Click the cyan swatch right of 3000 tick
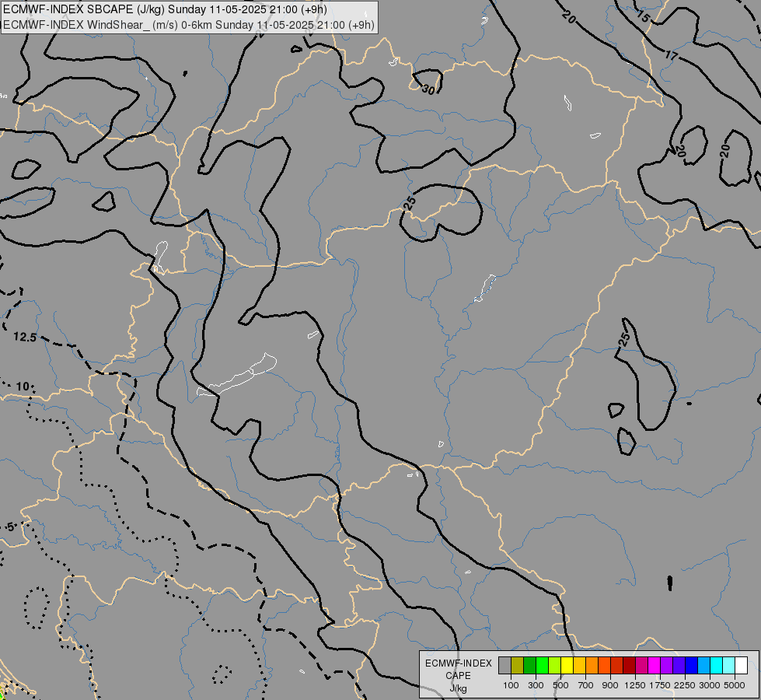This screenshot has height=700, width=761. point(717,665)
